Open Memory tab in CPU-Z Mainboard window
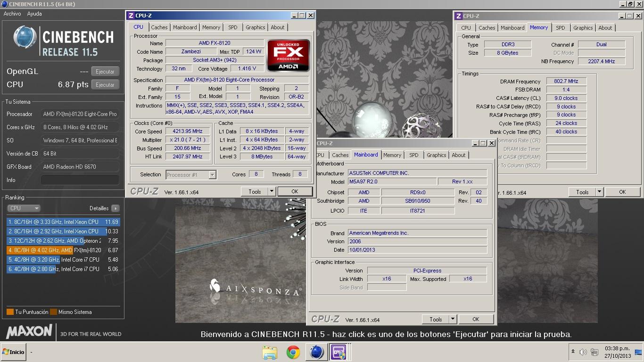Viewport: 644px width, 362px height. tap(392, 155)
